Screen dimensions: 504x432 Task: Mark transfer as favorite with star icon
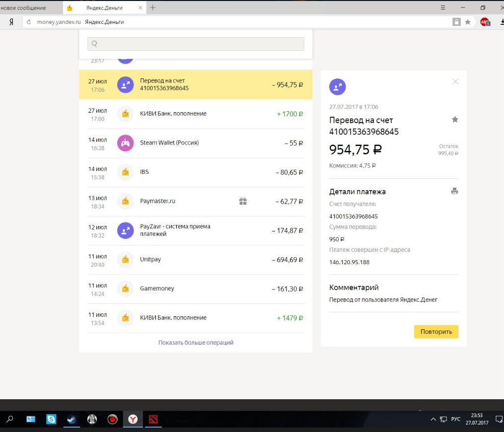pos(455,120)
